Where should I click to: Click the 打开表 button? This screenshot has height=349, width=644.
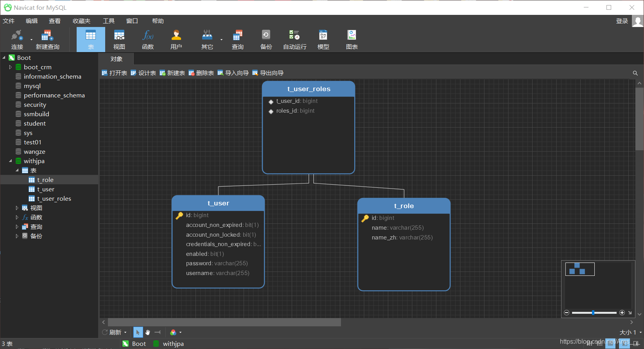point(115,73)
